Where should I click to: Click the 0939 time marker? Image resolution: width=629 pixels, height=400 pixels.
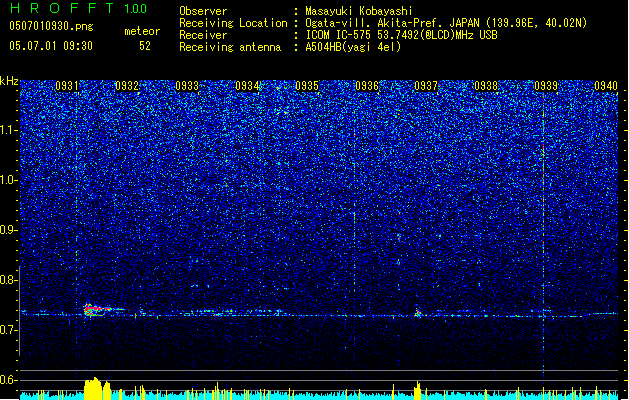546,86
